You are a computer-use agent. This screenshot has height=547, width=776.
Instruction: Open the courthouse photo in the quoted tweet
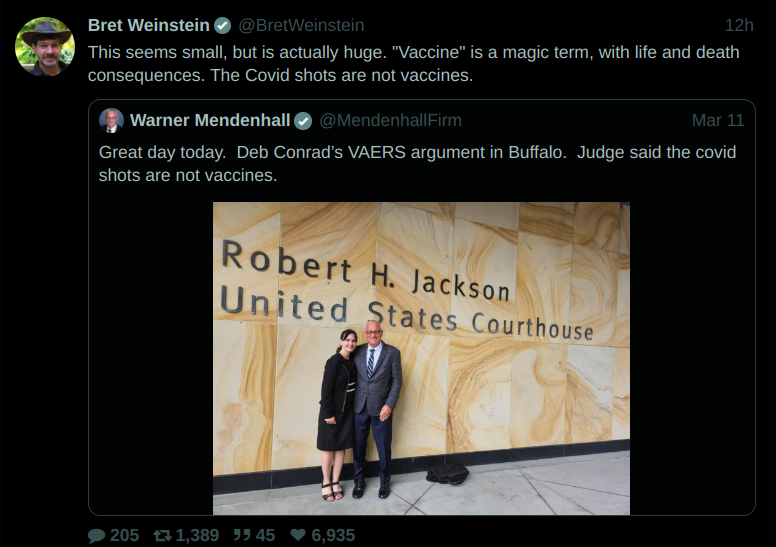[x=421, y=358]
